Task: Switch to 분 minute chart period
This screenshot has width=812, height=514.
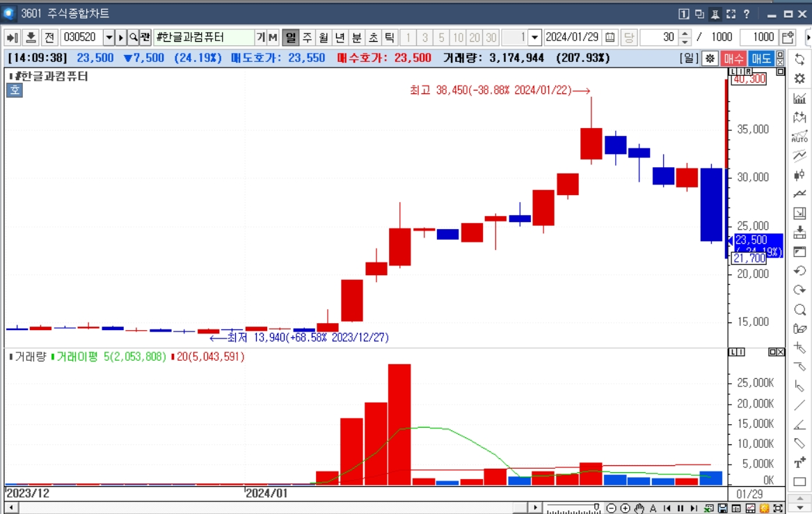Action: tap(357, 38)
